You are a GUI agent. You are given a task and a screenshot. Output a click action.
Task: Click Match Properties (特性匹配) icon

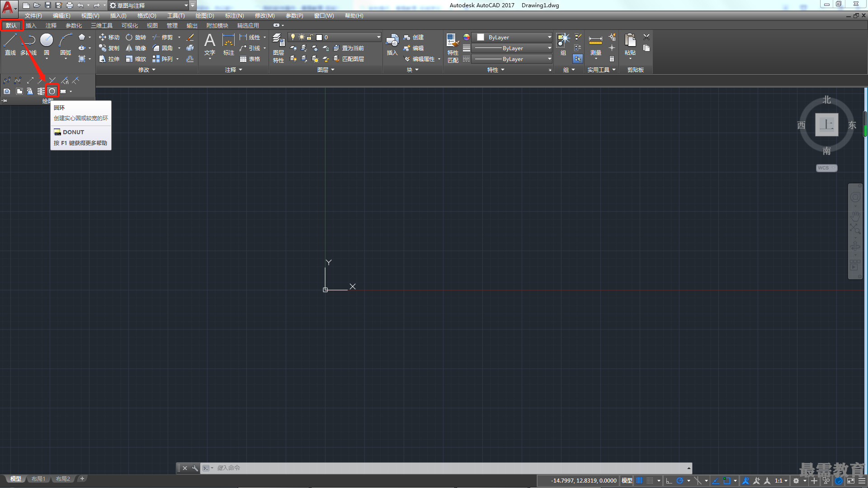[x=453, y=48]
